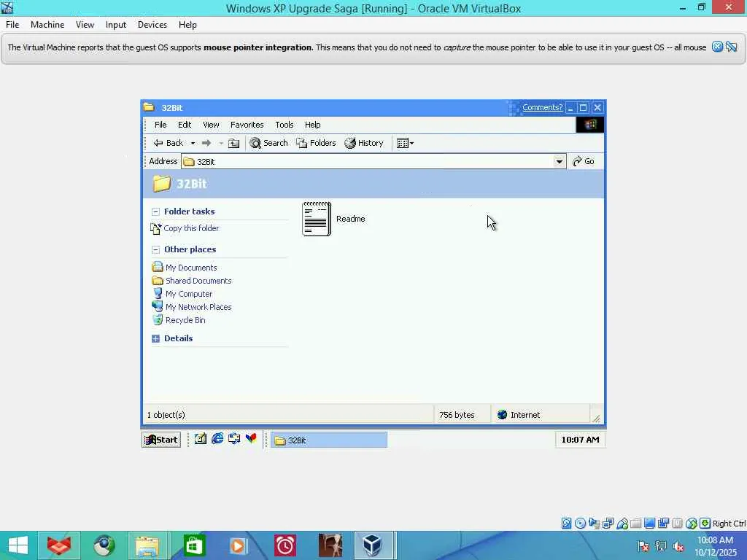Show the Folders tree pane
Image resolution: width=747 pixels, height=560 pixels.
[316, 143]
